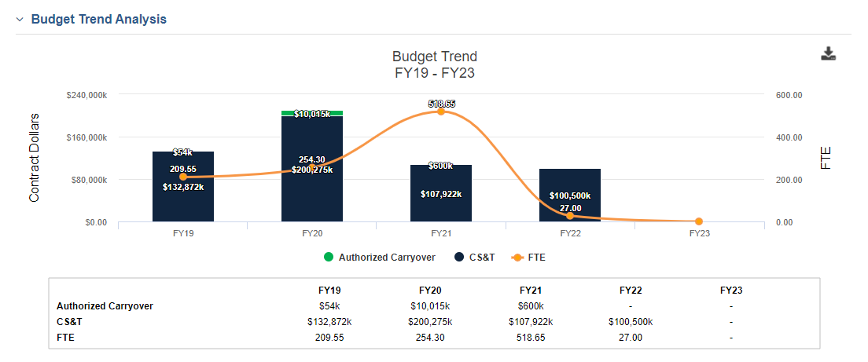Select the FY20 FTE point marker
The height and width of the screenshot is (362, 868).
coord(311,167)
